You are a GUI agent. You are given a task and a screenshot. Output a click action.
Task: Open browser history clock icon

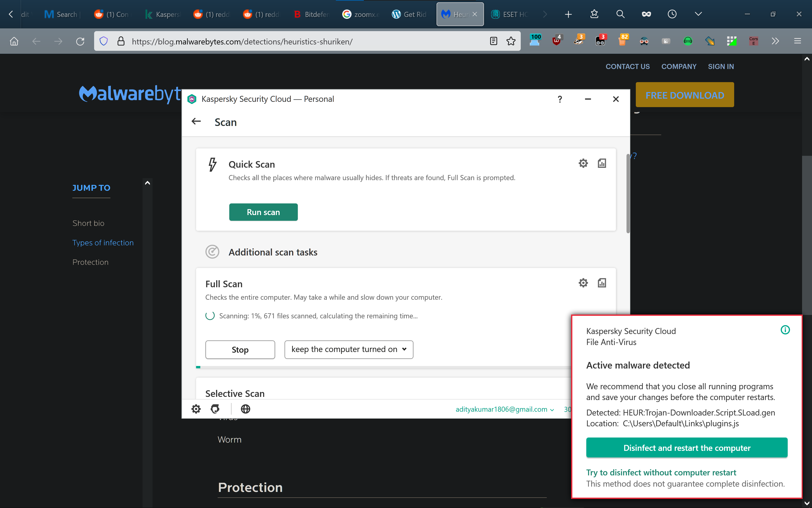click(672, 14)
